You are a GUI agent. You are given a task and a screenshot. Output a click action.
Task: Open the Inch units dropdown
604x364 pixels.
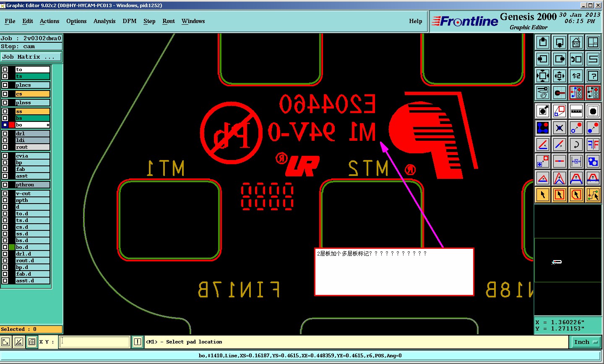[586, 342]
